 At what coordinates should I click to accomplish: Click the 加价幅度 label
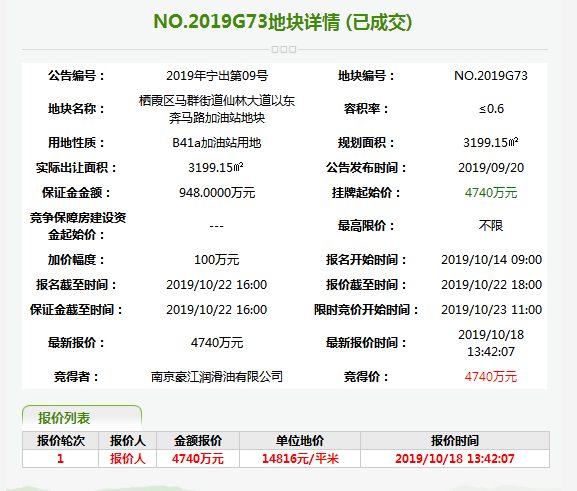point(77,260)
